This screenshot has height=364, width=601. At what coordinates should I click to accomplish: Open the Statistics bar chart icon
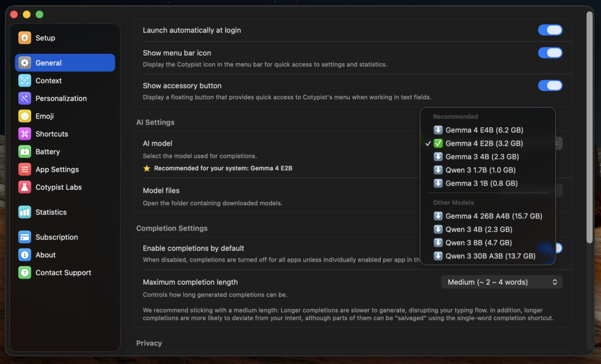pyautogui.click(x=25, y=212)
